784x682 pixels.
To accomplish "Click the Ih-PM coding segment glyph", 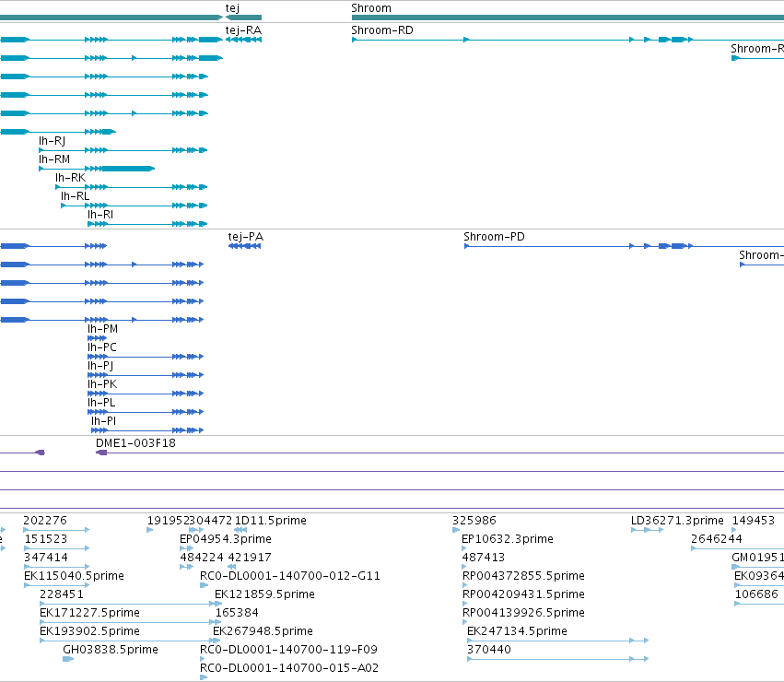I will click(x=97, y=338).
